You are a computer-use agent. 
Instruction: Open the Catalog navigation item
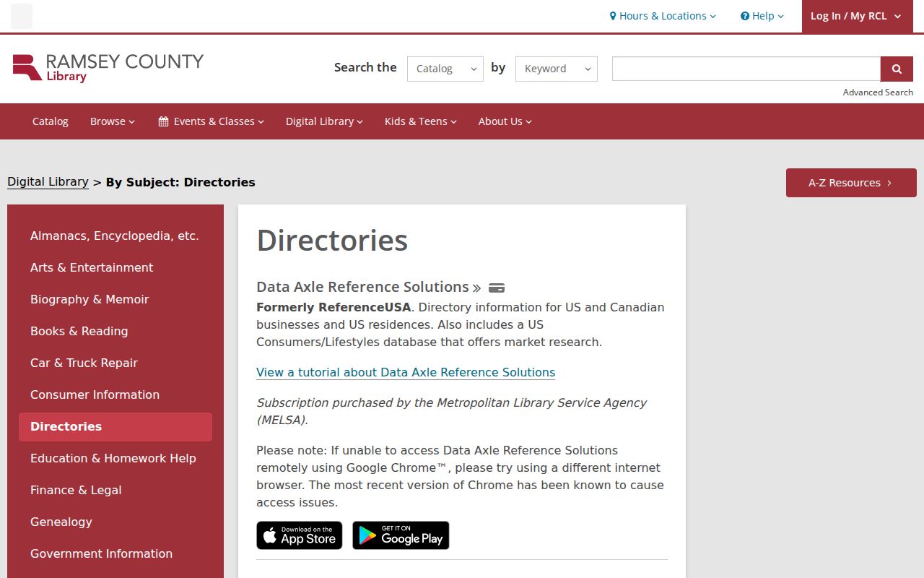click(51, 121)
